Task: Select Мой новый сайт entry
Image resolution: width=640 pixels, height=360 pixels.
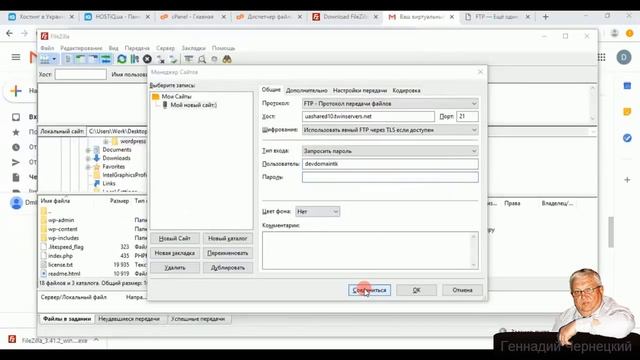Action: pyautogui.click(x=193, y=105)
